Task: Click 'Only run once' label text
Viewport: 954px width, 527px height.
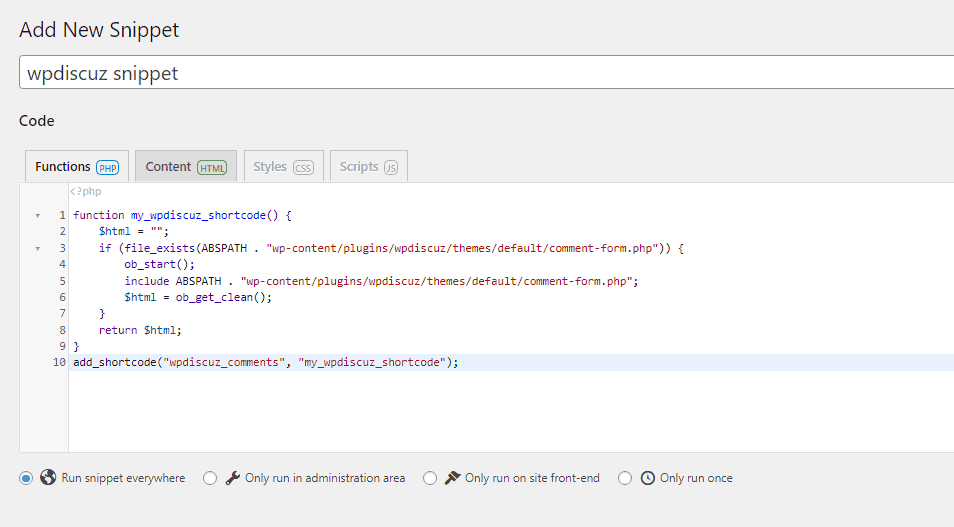Action: 696,478
